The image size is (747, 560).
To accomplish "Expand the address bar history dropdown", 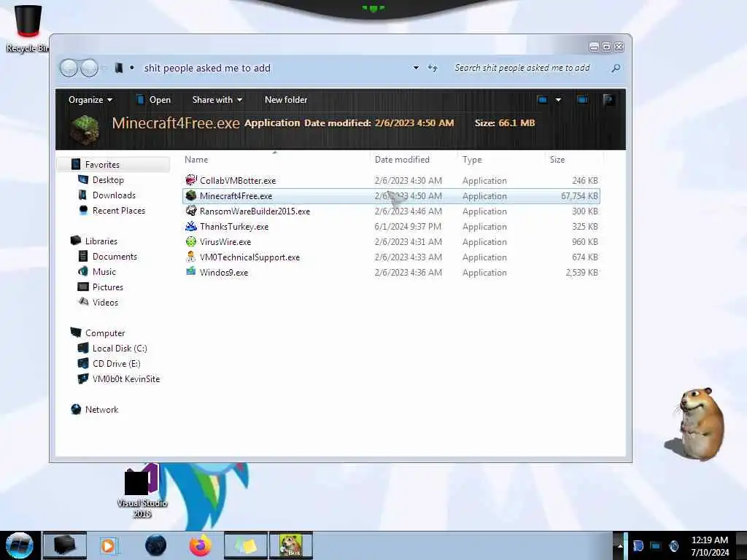I will click(416, 68).
